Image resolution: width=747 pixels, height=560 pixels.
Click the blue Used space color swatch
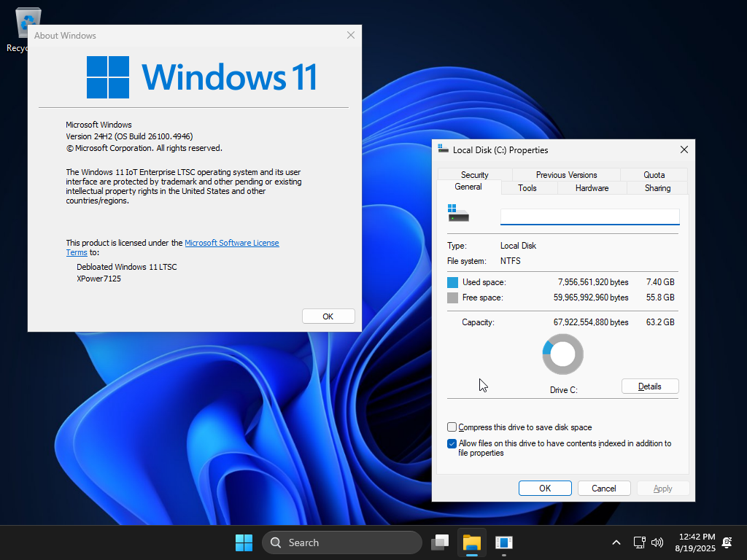click(452, 282)
